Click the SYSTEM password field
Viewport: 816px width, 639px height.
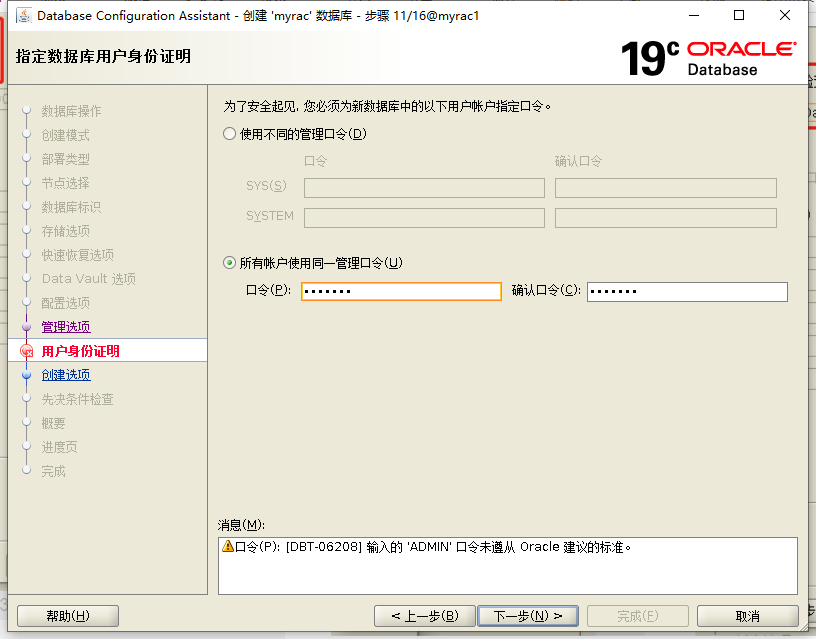[x=424, y=218]
